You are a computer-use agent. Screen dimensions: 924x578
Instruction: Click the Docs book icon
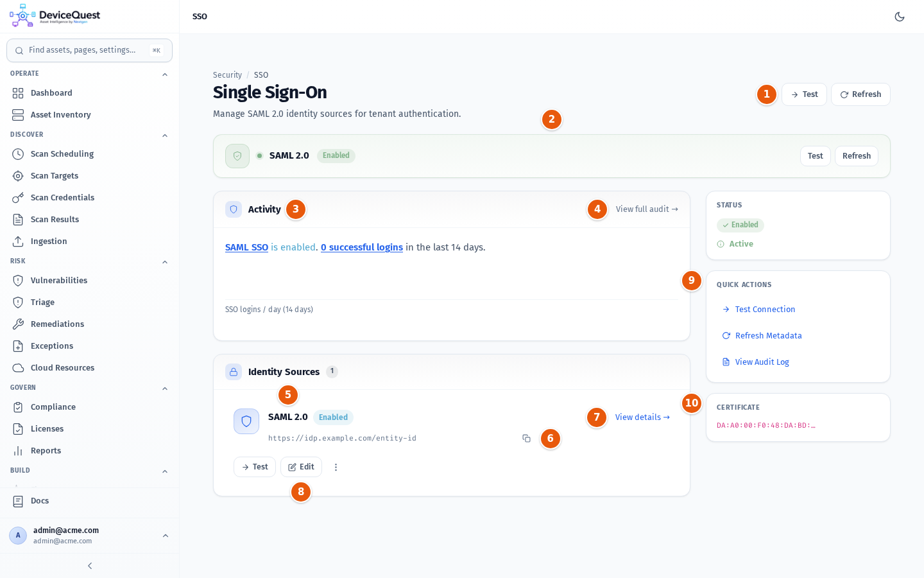(18, 501)
